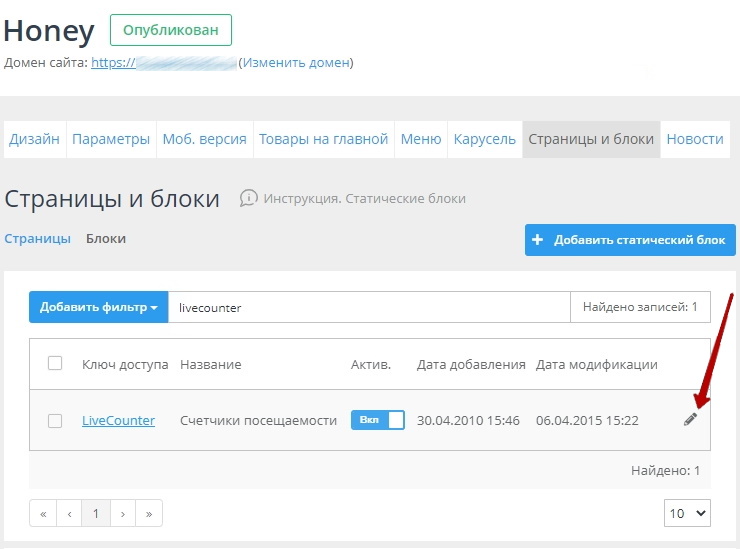Go to the next page arrow
The height and width of the screenshot is (549, 740).
point(122,514)
